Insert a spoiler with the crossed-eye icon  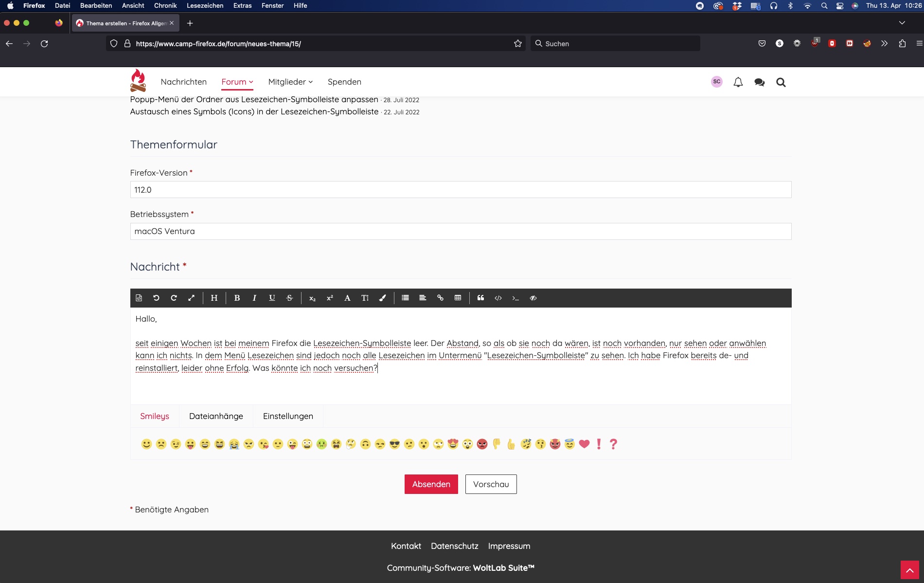click(533, 298)
